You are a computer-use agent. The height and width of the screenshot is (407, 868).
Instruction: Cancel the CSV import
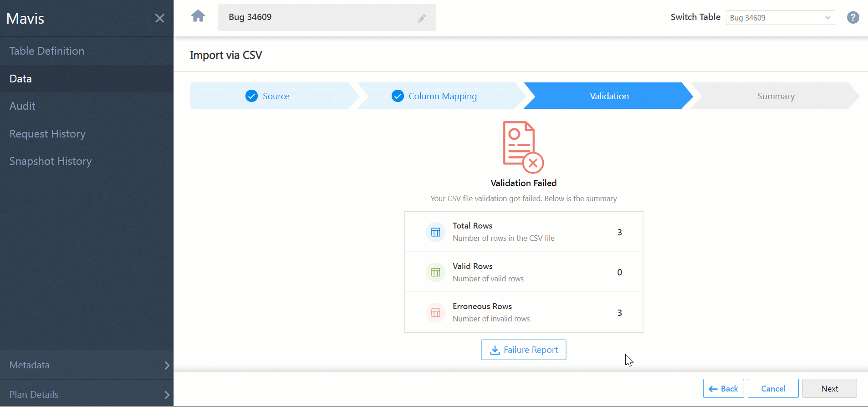[x=773, y=388]
